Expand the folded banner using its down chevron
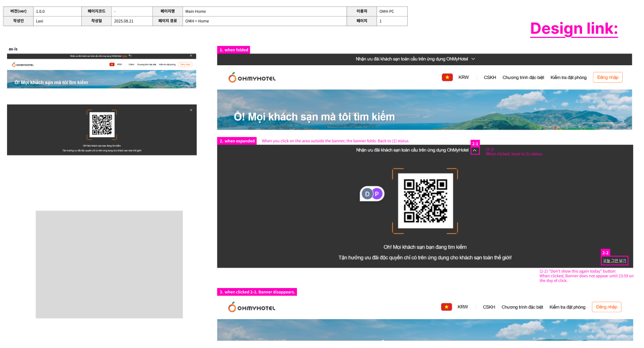This screenshot has height=348, width=644. click(x=473, y=59)
